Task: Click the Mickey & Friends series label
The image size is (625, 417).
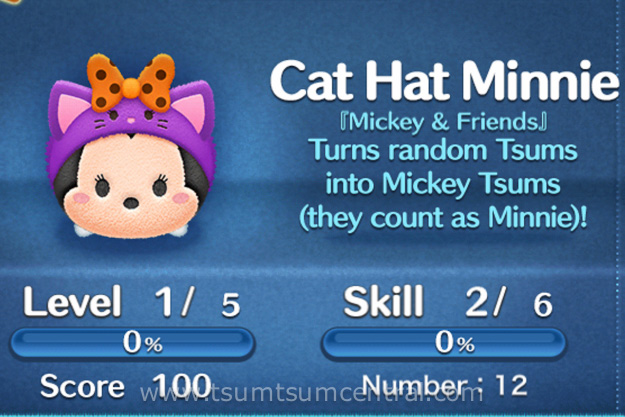Action: tap(443, 122)
